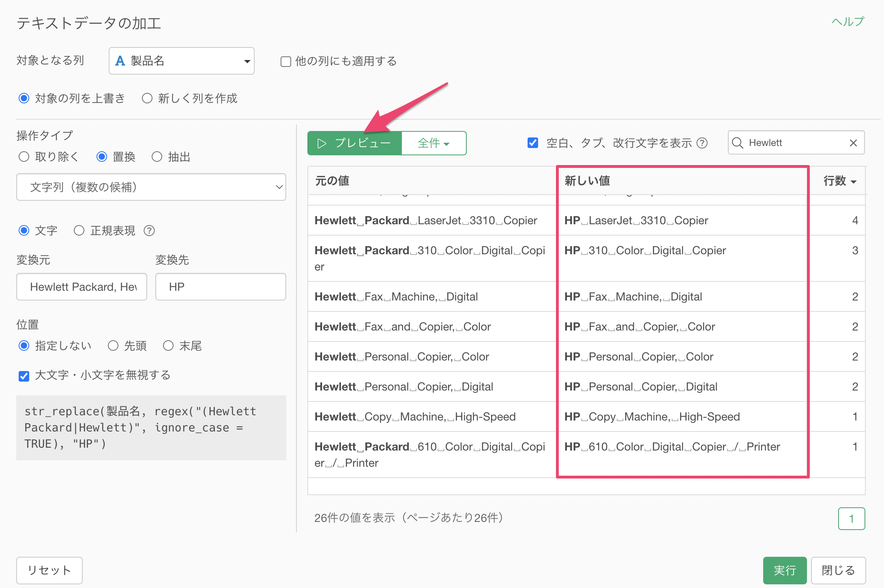This screenshot has height=588, width=884.
Task: Select original value Hewlett Packard LaserJet 3310 Copier
Action: coord(426,221)
